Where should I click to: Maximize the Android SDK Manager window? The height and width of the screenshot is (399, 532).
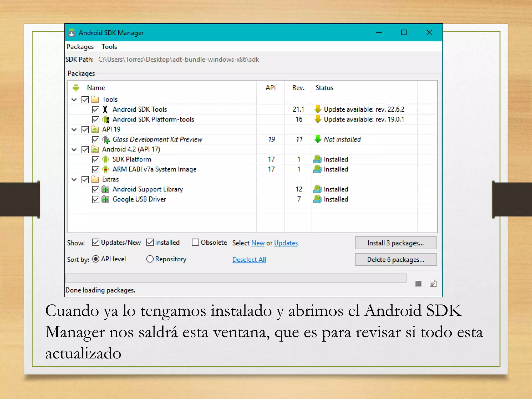pos(404,32)
